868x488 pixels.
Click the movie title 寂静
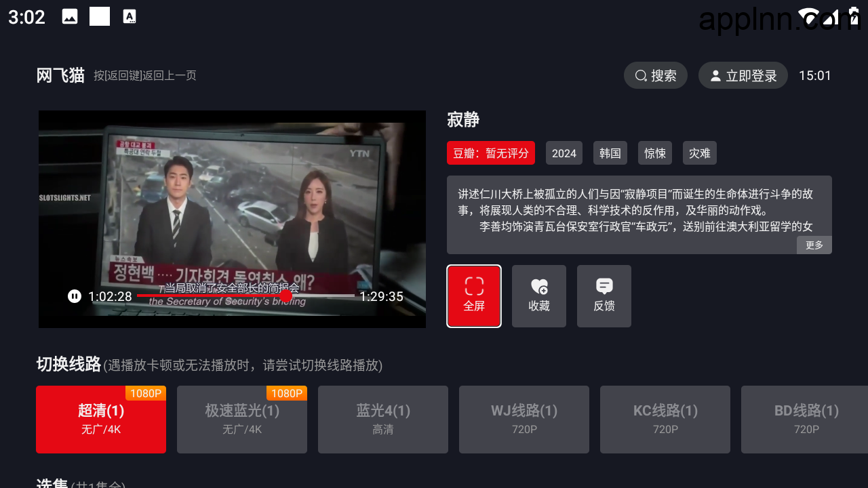coord(463,120)
